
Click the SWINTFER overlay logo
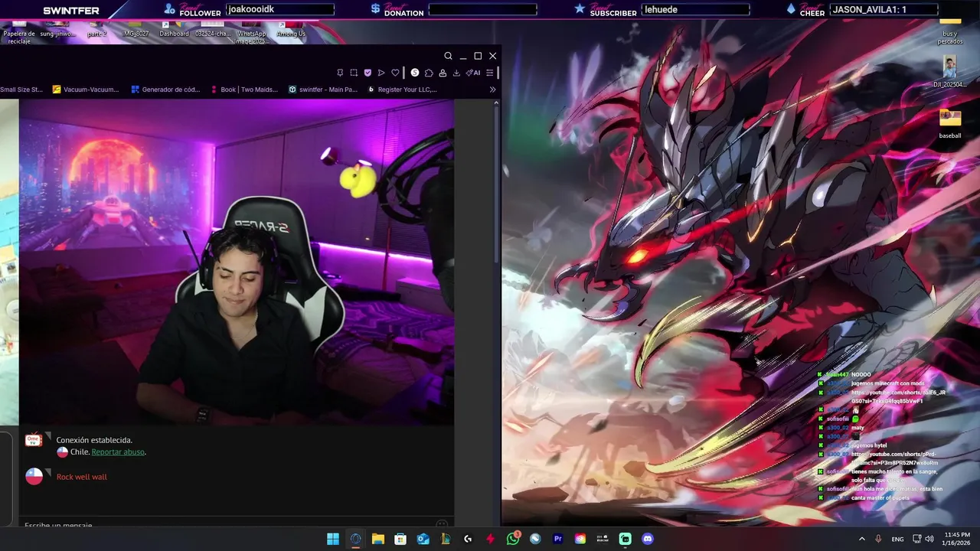71,11
